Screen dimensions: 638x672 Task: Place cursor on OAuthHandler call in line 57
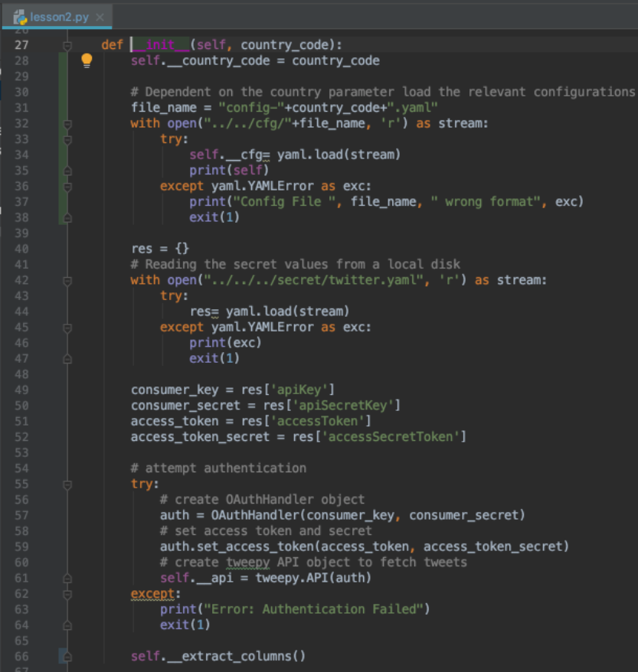(x=245, y=515)
